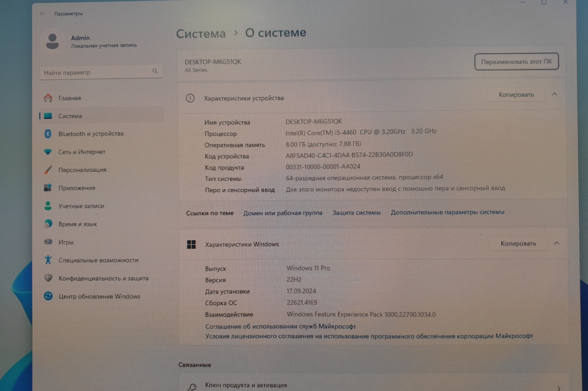Go to Главная settings page
This screenshot has height=391, width=588.
coord(70,98)
